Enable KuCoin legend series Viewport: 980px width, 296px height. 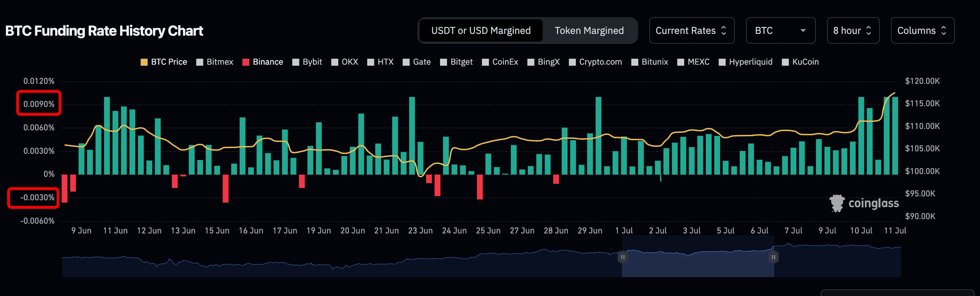[x=800, y=62]
